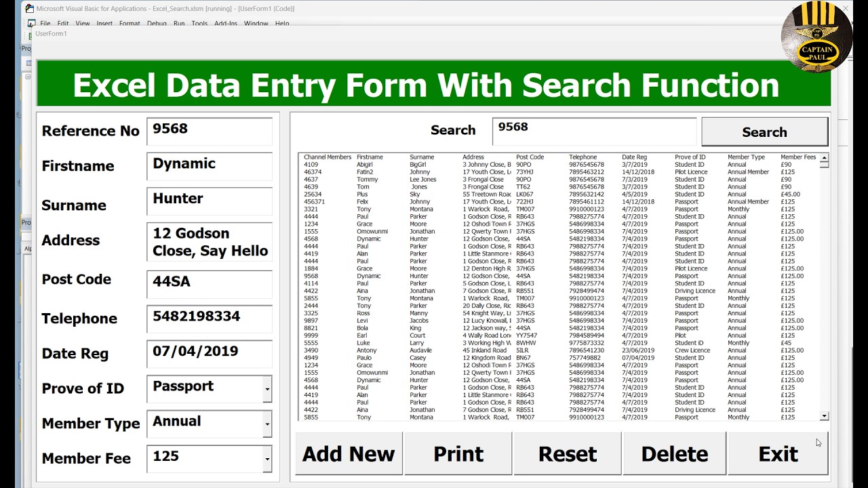Select the 9897 Levi Jacobs row
The width and height of the screenshot is (868, 488).
pyautogui.click(x=559, y=321)
